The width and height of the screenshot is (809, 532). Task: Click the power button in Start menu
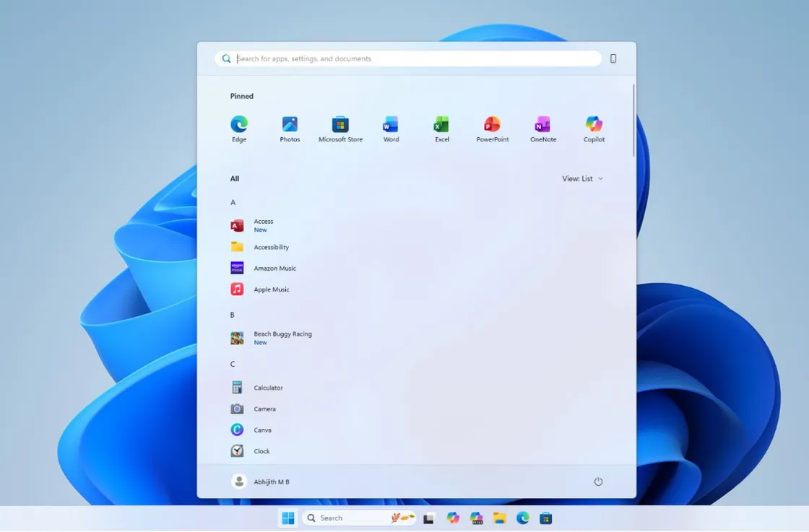pos(598,481)
